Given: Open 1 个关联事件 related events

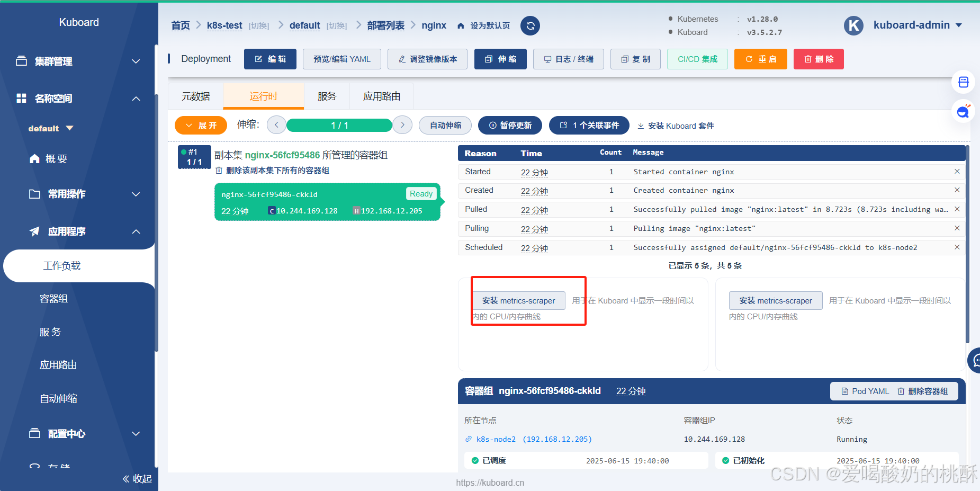Looking at the screenshot, I should (x=589, y=126).
